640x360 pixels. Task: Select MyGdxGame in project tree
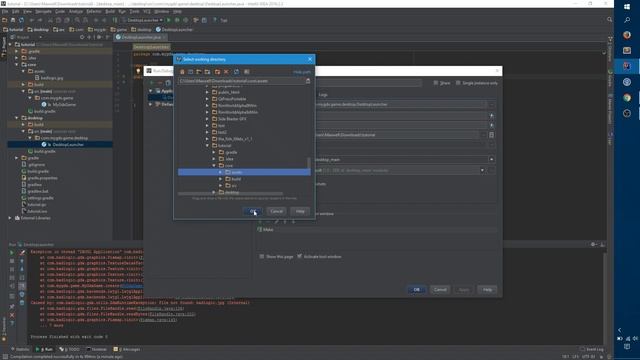[x=64, y=105]
